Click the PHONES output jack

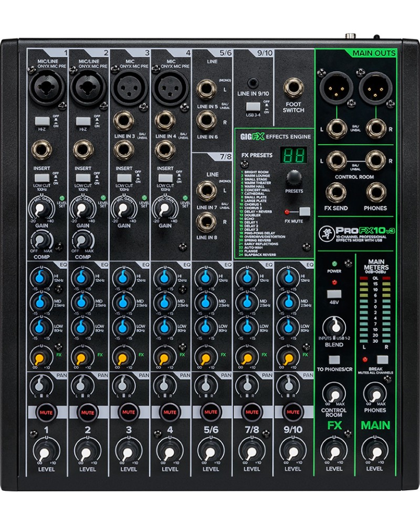click(376, 192)
